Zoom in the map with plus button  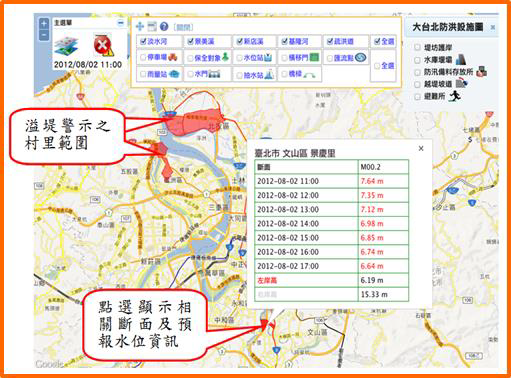44,24
